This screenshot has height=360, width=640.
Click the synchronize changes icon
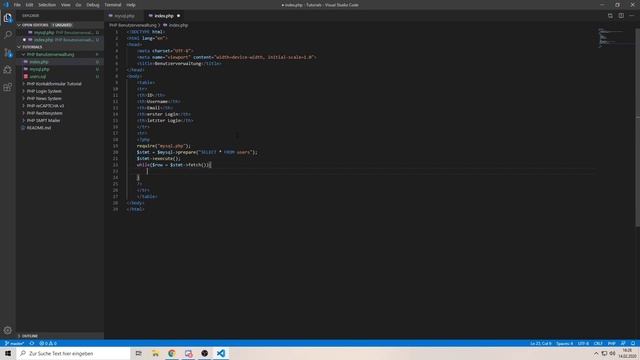coord(32,343)
